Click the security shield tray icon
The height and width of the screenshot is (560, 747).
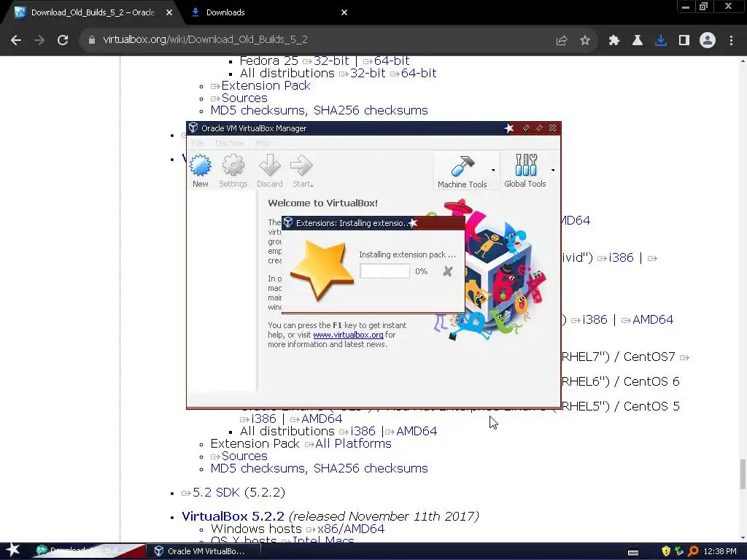click(666, 551)
